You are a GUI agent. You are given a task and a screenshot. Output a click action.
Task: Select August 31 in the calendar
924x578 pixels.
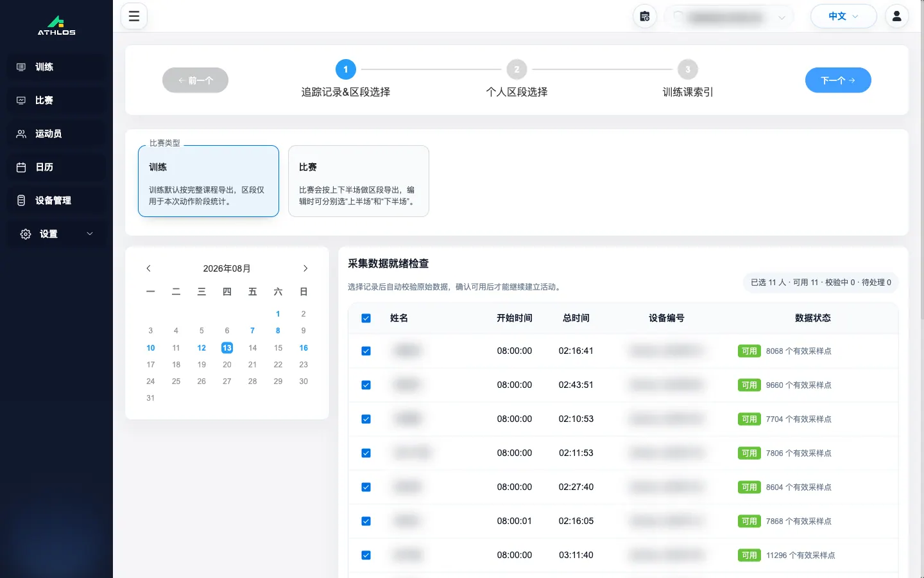click(151, 398)
